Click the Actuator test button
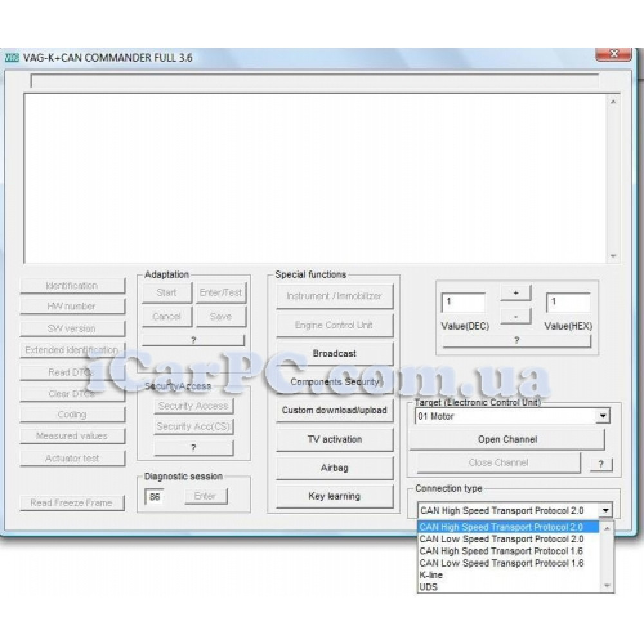This screenshot has width=644, height=644. coord(72,458)
